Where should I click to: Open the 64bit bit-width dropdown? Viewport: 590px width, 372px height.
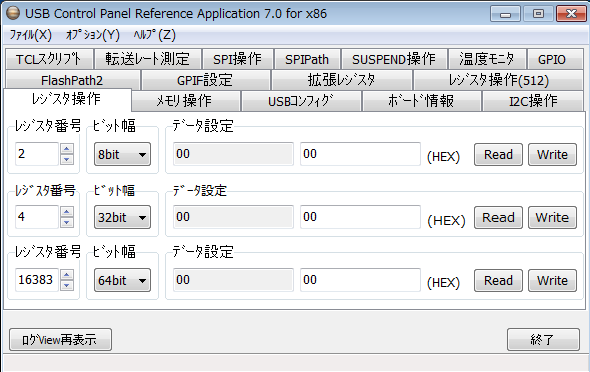click(x=122, y=280)
